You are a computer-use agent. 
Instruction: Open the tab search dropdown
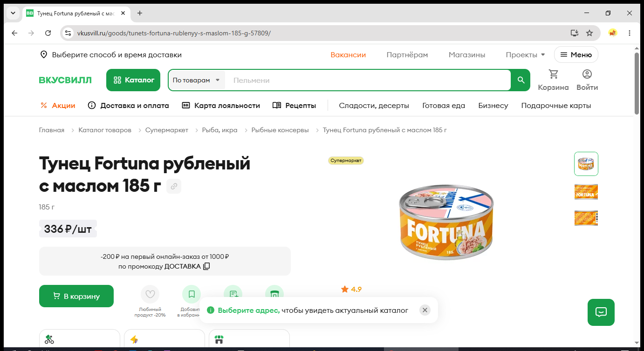[13, 13]
